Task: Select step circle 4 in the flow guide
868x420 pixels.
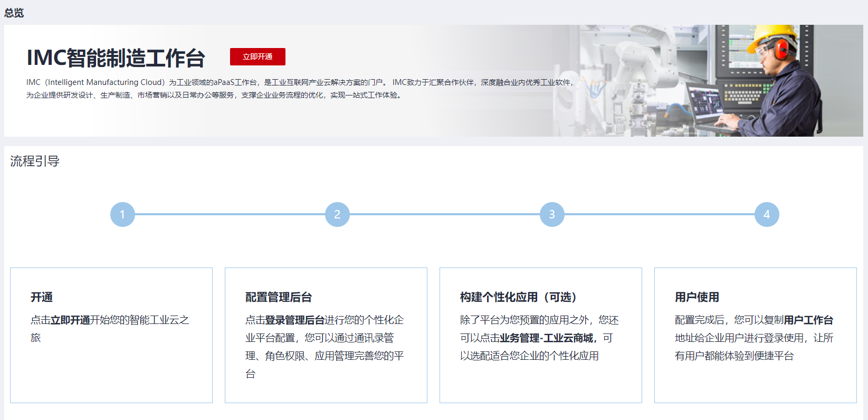Action: [767, 214]
